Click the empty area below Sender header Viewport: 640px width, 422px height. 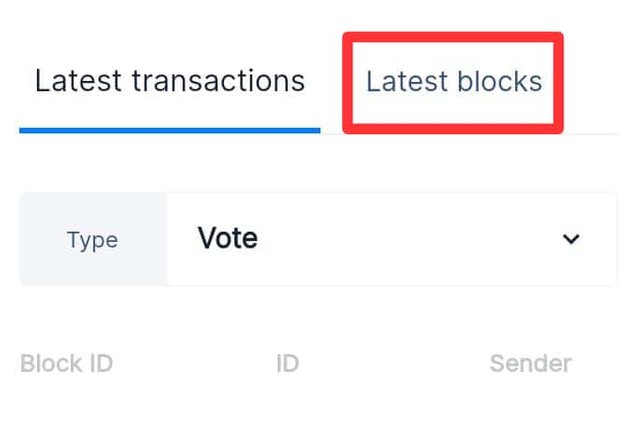[x=530, y=400]
